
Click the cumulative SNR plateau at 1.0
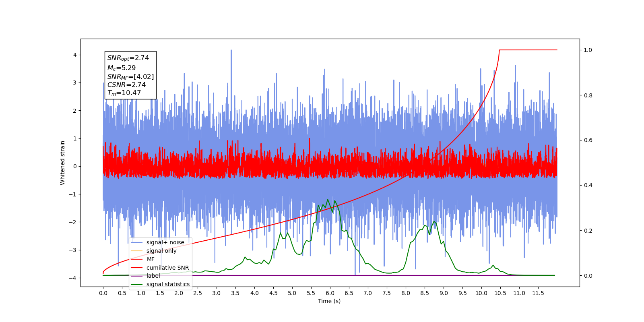[528, 50]
